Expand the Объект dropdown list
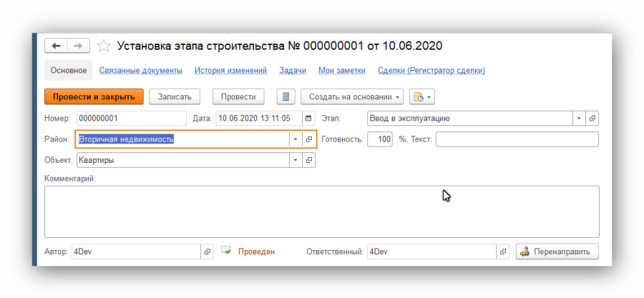This screenshot has width=644, height=298. tap(295, 160)
